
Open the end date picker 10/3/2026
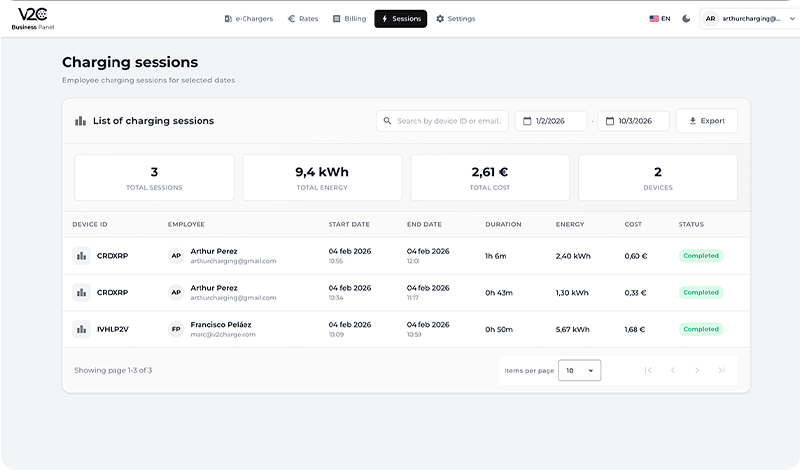[x=633, y=121]
